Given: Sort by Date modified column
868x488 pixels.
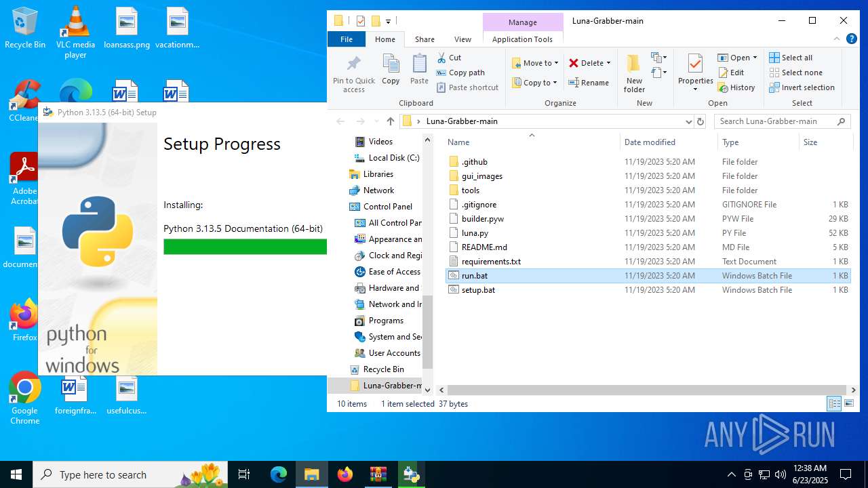Looking at the screenshot, I should (x=669, y=142).
